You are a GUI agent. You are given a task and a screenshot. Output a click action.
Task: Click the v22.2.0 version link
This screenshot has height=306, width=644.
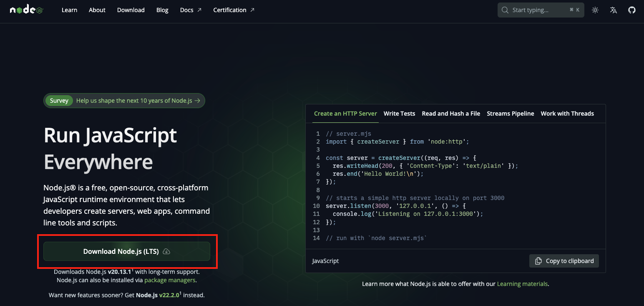169,295
